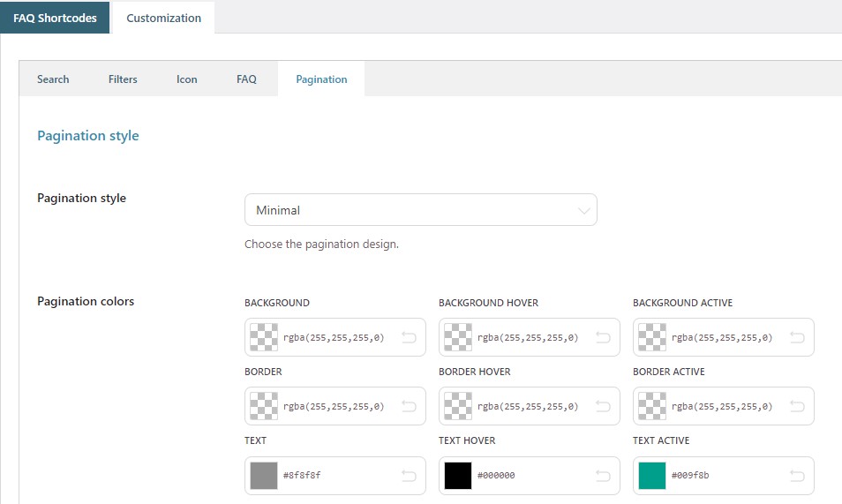Reset the Border Hover color value
Viewport: 842px width, 504px height.
[x=603, y=406]
